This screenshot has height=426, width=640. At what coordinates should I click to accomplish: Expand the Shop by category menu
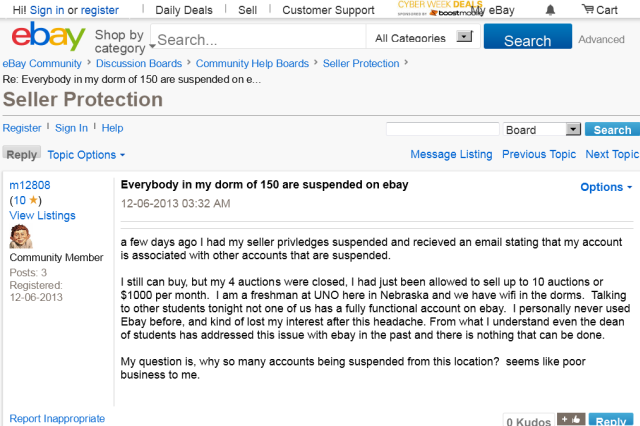tap(124, 41)
